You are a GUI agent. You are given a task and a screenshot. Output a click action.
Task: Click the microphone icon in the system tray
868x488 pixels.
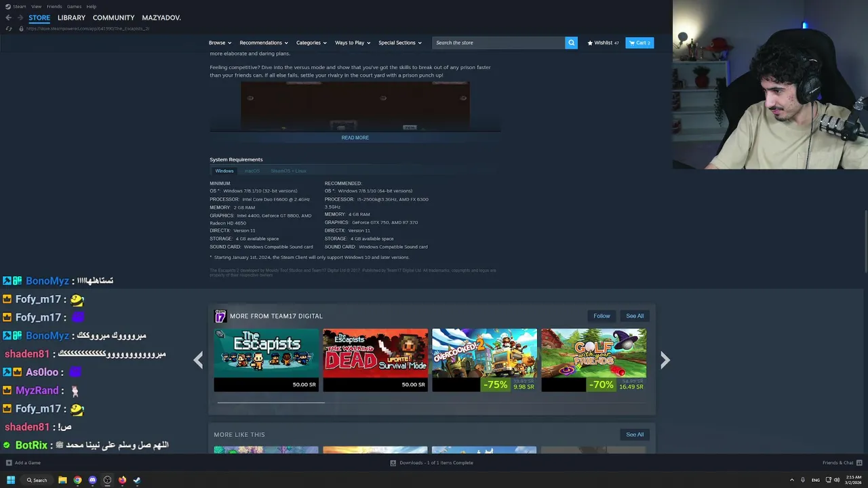click(x=803, y=480)
